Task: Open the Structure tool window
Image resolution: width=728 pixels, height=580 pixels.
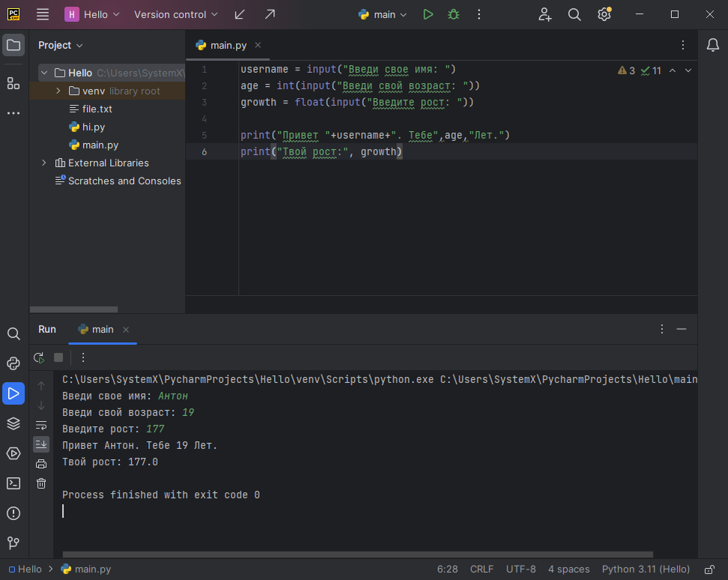Action: click(x=13, y=84)
